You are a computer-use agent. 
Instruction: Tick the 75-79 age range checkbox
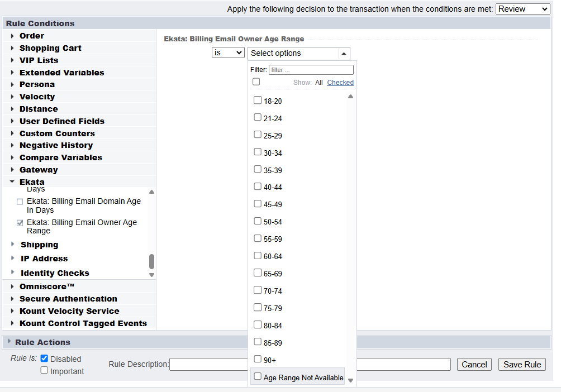(x=258, y=307)
